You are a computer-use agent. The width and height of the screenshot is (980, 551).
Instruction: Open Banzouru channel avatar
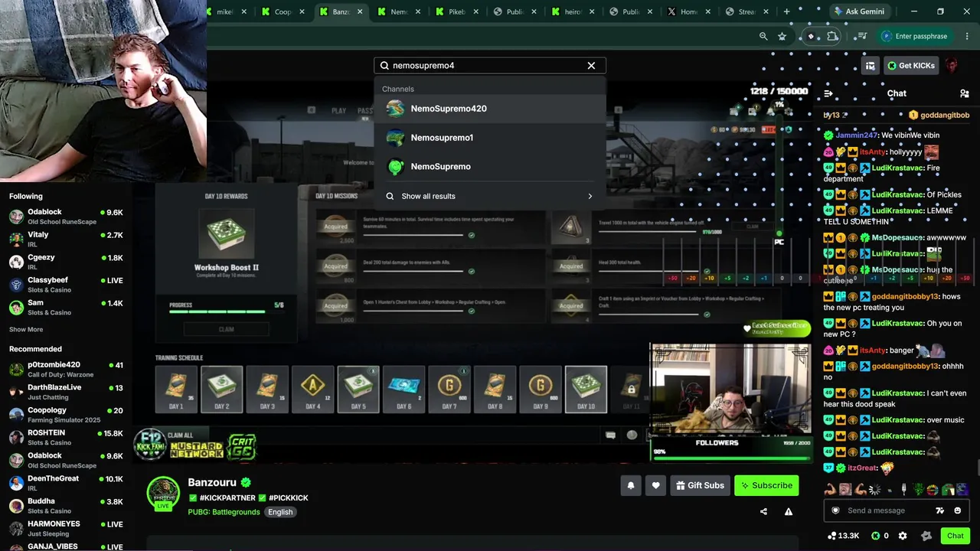click(163, 493)
